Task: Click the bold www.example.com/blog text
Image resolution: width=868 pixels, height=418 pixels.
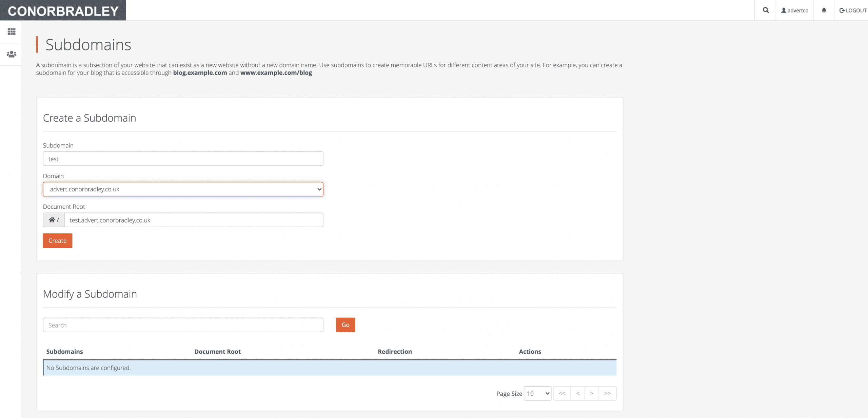Action: click(x=276, y=73)
